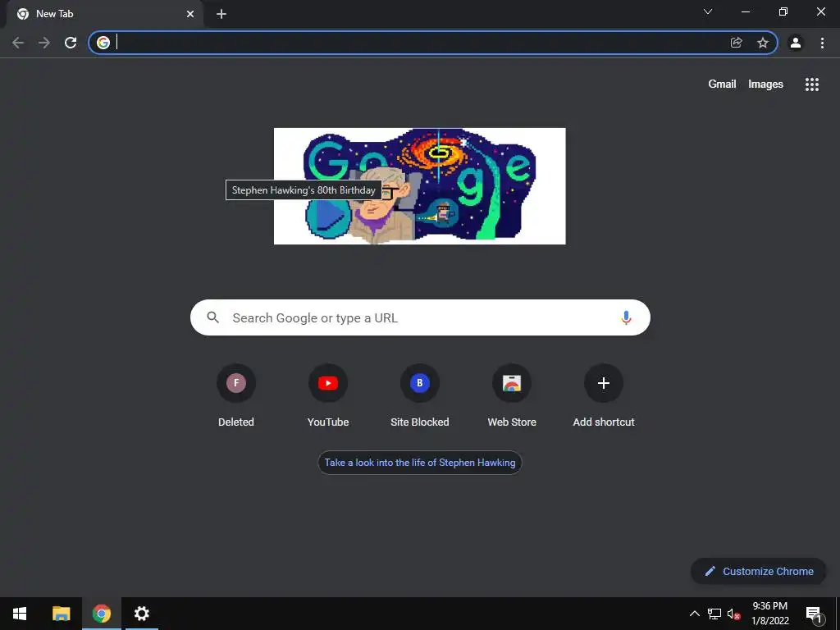Reload the current page
This screenshot has width=840, height=630.
(71, 43)
